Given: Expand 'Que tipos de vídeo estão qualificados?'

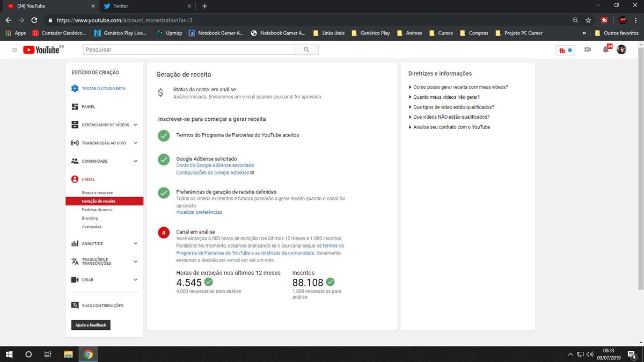Looking at the screenshot, I should click(451, 107).
